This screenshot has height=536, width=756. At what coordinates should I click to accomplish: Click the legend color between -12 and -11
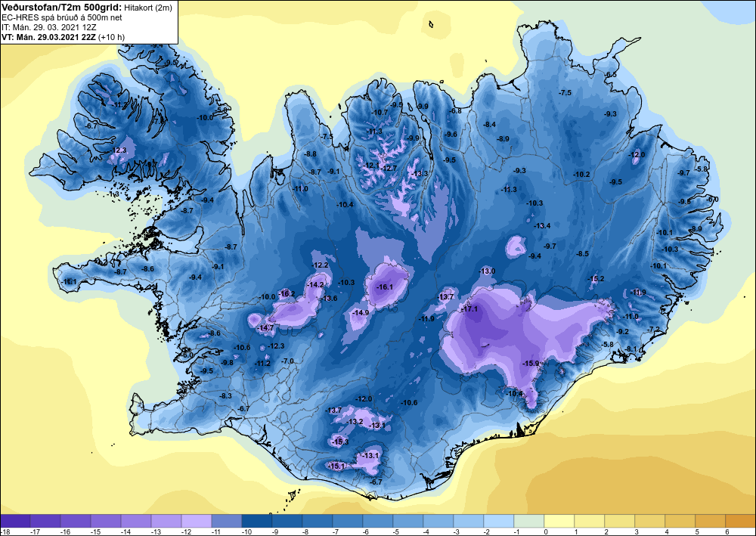pos(197,521)
